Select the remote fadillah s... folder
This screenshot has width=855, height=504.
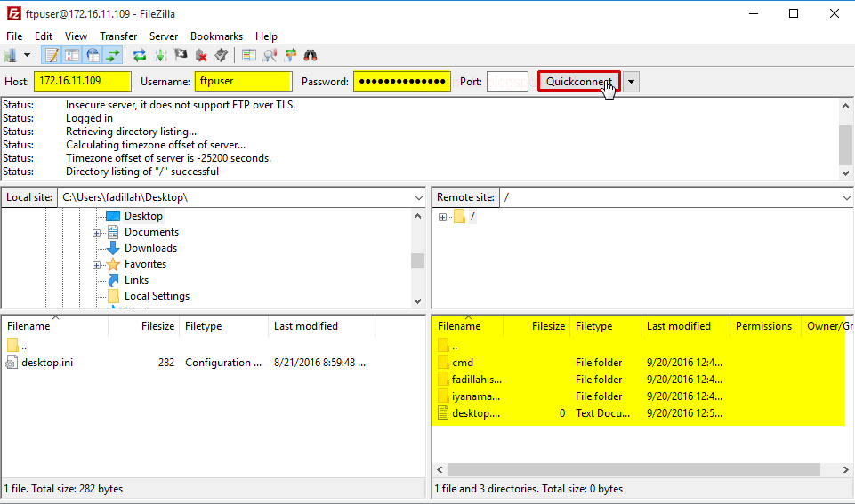476,380
